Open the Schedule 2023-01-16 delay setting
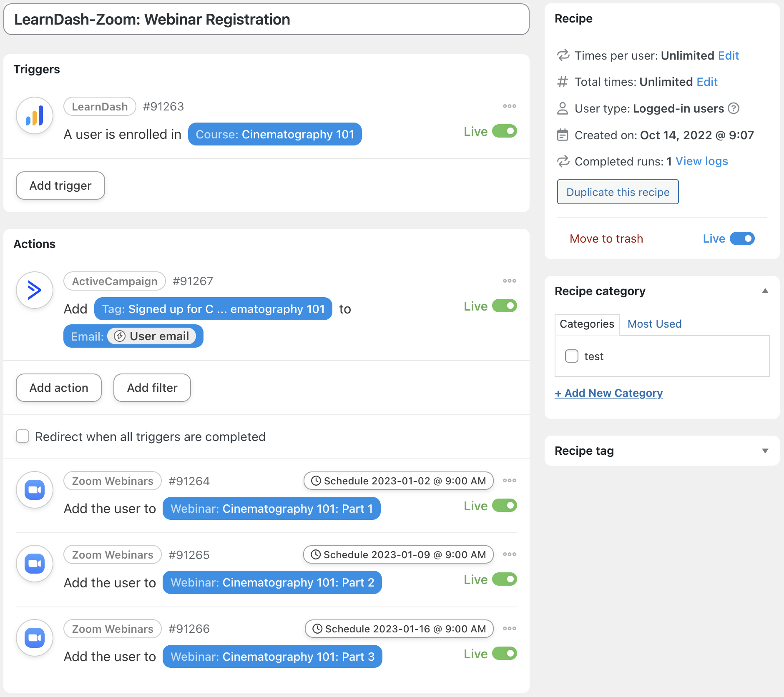This screenshot has height=697, width=784. pos(399,629)
